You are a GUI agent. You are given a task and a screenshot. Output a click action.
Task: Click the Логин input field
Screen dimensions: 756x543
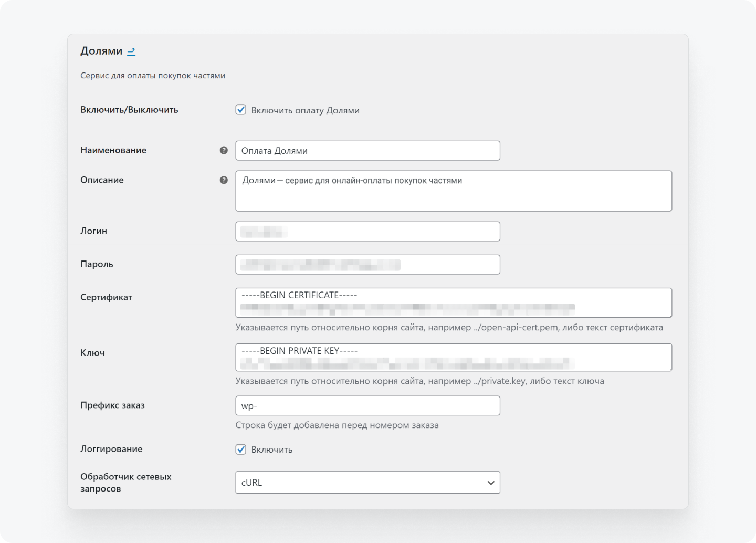[368, 231]
